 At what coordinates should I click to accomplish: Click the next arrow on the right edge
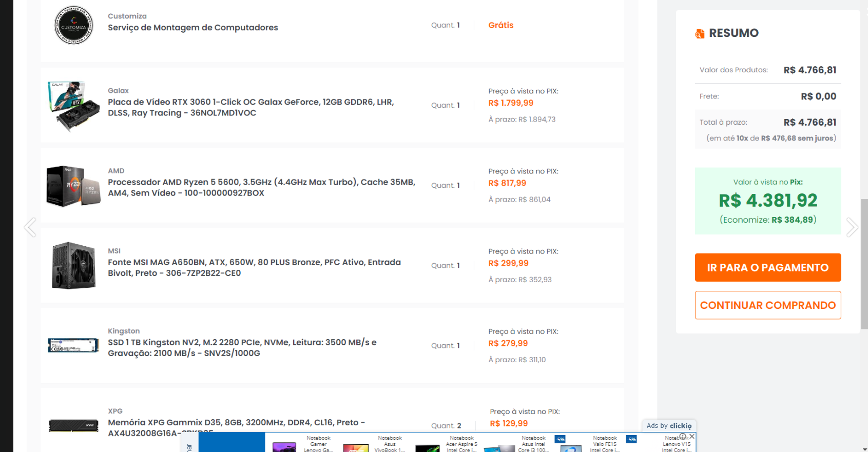tap(852, 227)
